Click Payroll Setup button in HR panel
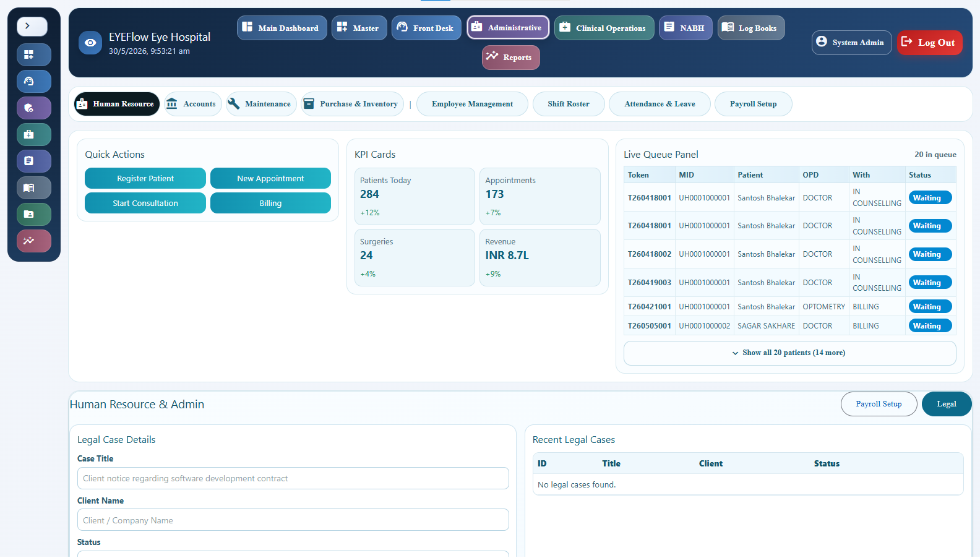 (879, 404)
